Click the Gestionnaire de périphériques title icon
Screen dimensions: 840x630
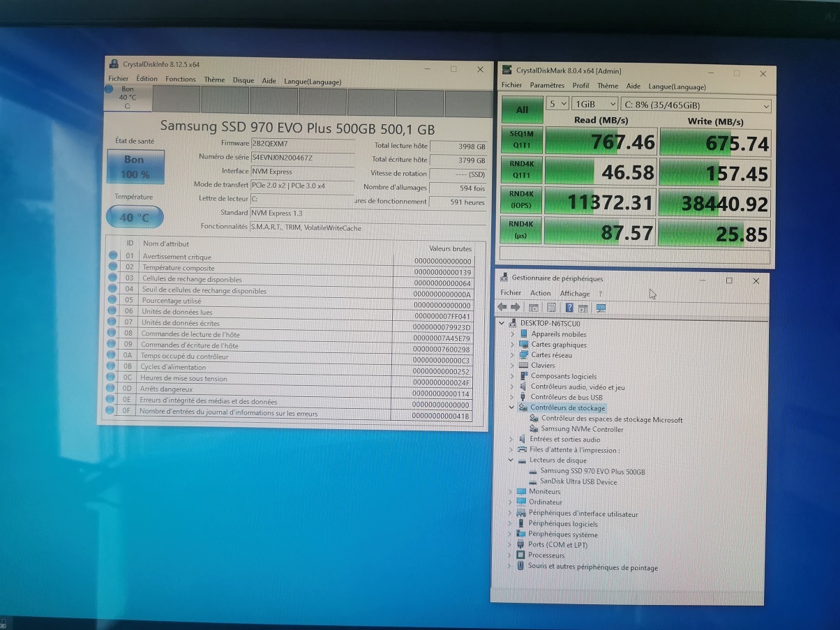click(504, 278)
